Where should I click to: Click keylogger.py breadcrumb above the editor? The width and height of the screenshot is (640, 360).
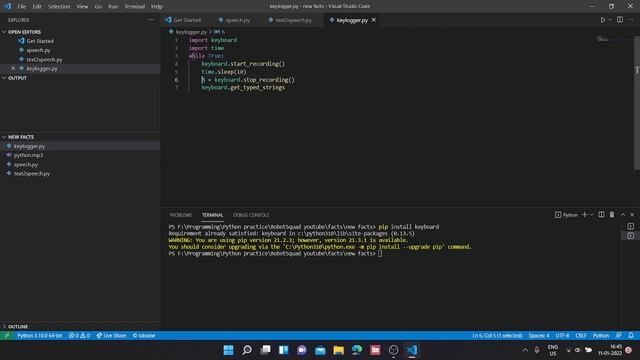pyautogui.click(x=191, y=31)
